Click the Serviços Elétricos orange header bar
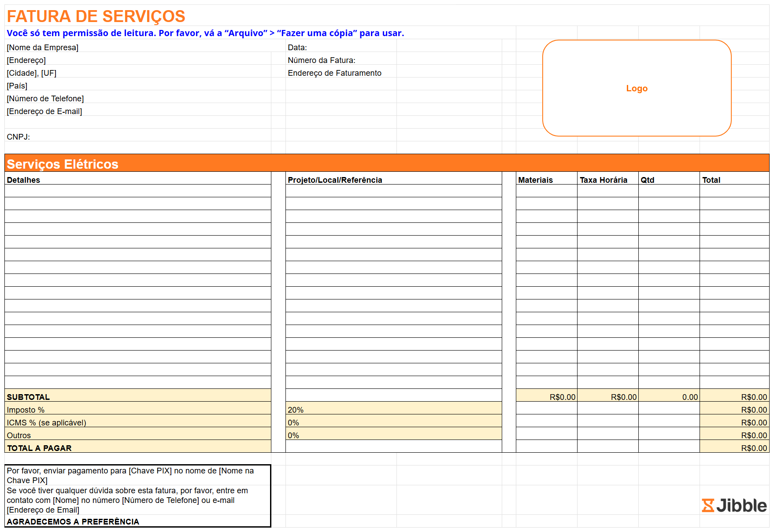This screenshot has height=532, width=774. coord(386,163)
